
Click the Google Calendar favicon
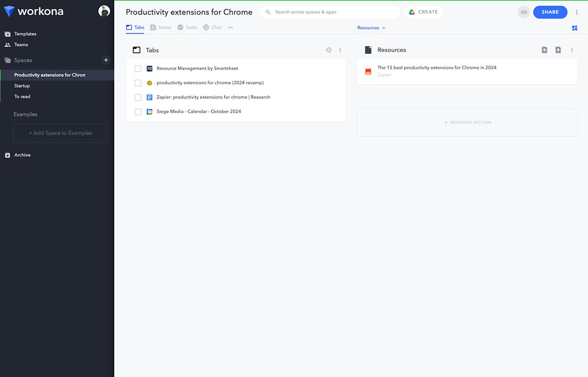point(150,112)
